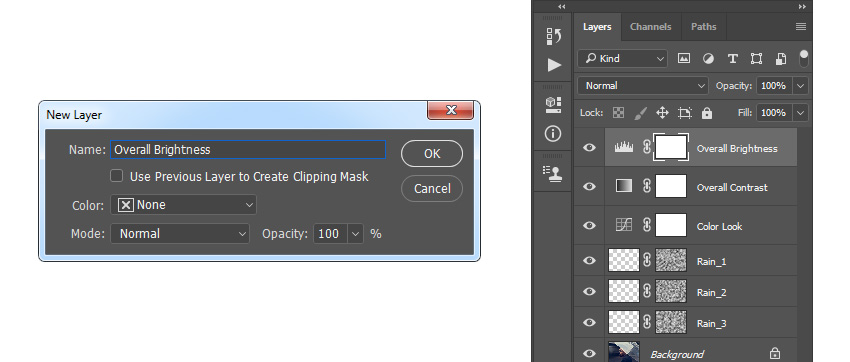Filter layers by adjustment layers icon
This screenshot has width=850, height=362.
708,59
